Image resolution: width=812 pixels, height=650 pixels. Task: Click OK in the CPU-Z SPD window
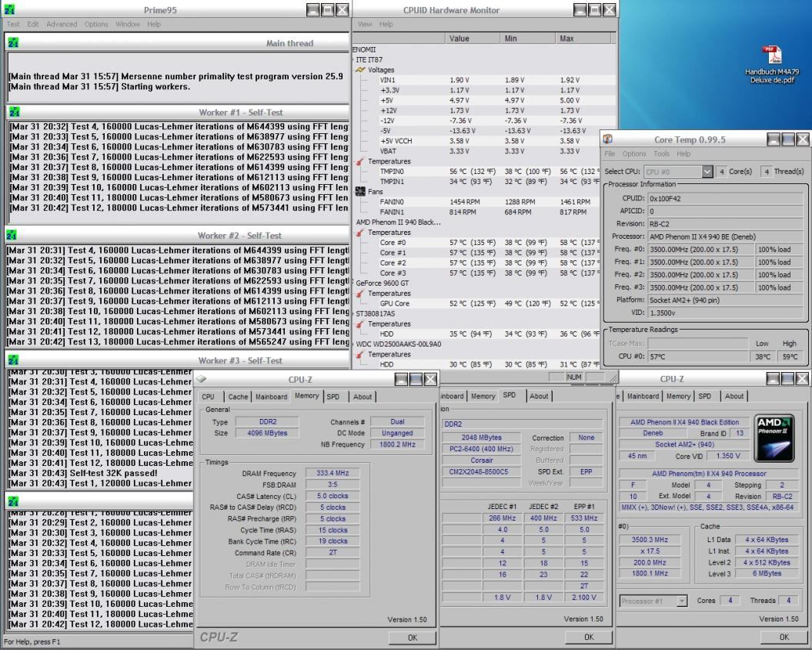click(589, 637)
